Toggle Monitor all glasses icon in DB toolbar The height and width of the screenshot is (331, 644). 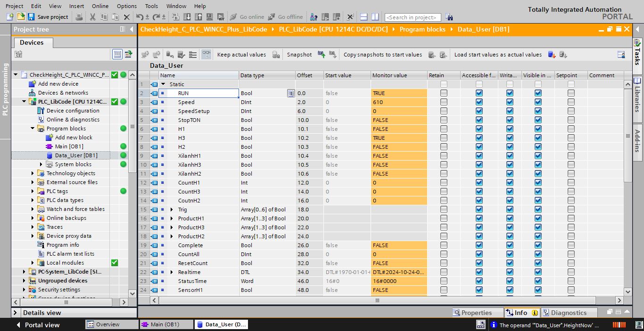[206, 55]
